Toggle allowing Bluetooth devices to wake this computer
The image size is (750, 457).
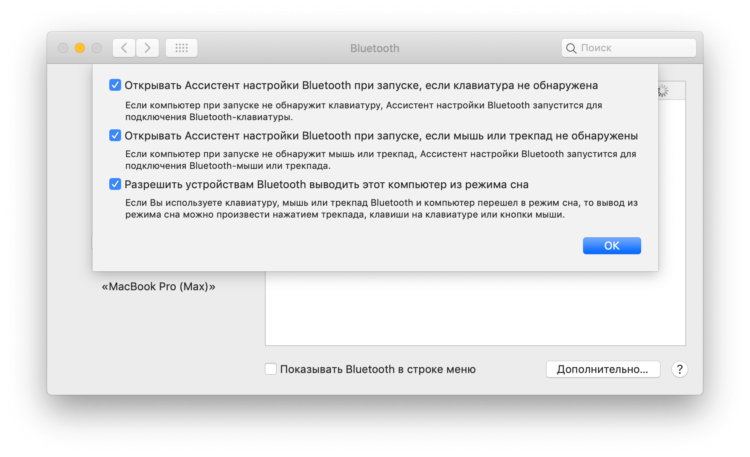pos(115,184)
